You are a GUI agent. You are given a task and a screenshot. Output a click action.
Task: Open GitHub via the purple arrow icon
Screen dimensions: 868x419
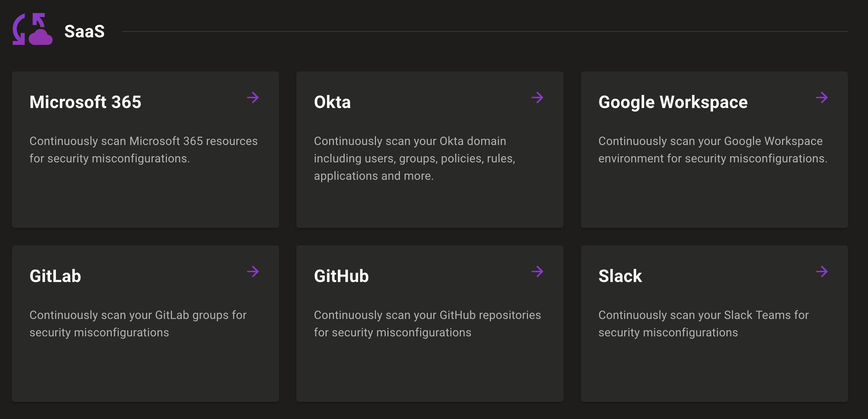click(538, 271)
